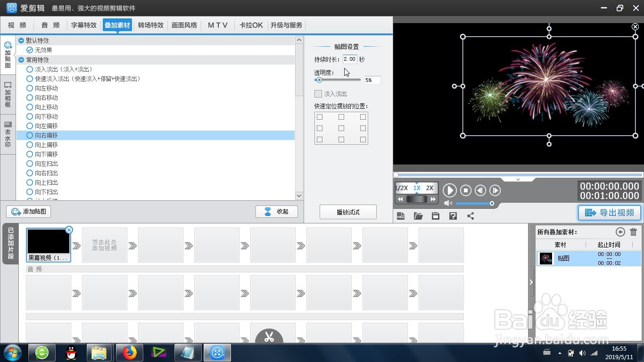
Task: Check the center quick position box
Action: [341, 128]
